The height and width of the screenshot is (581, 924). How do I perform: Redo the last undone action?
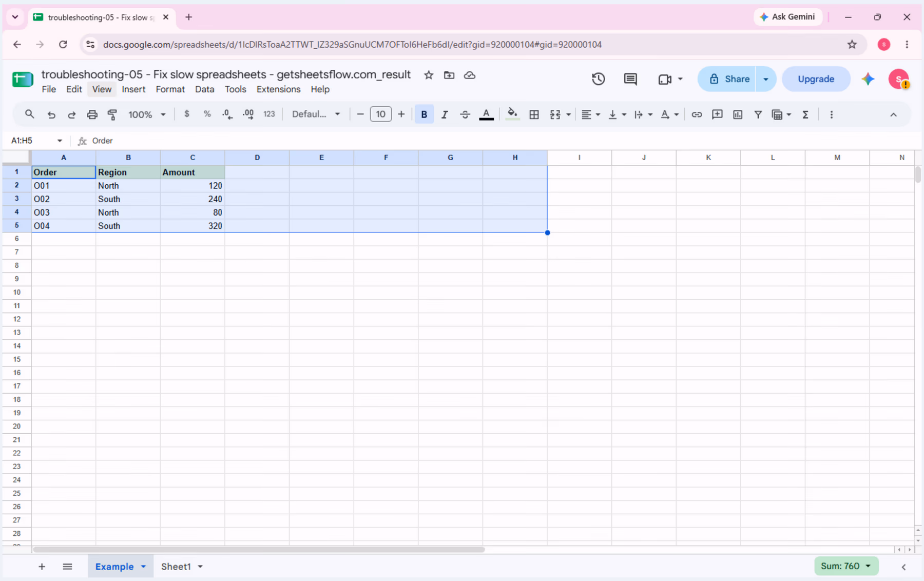click(x=72, y=114)
